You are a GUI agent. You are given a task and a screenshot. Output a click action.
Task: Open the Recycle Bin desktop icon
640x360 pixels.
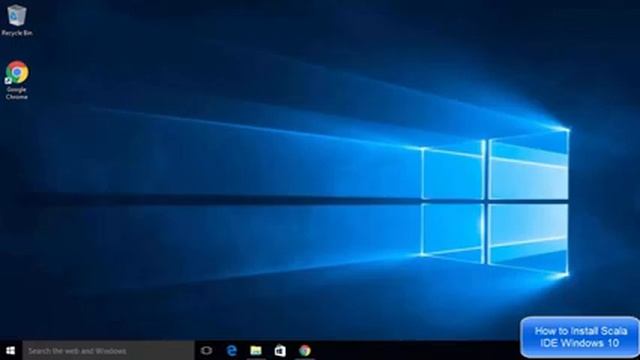pos(17,20)
